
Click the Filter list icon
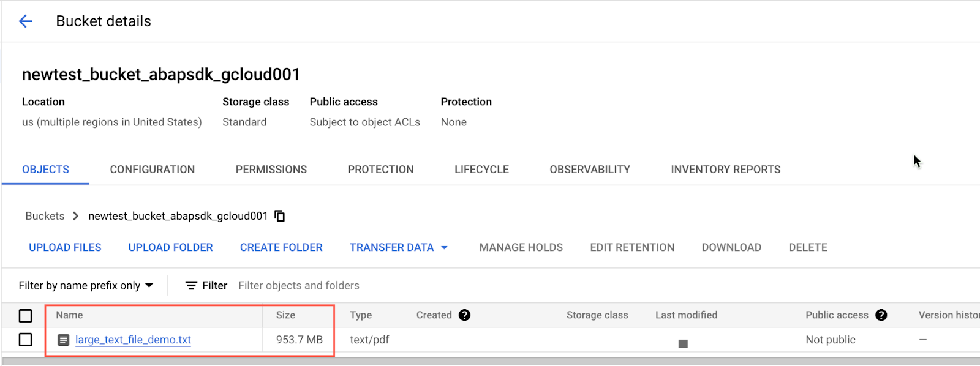coord(191,286)
